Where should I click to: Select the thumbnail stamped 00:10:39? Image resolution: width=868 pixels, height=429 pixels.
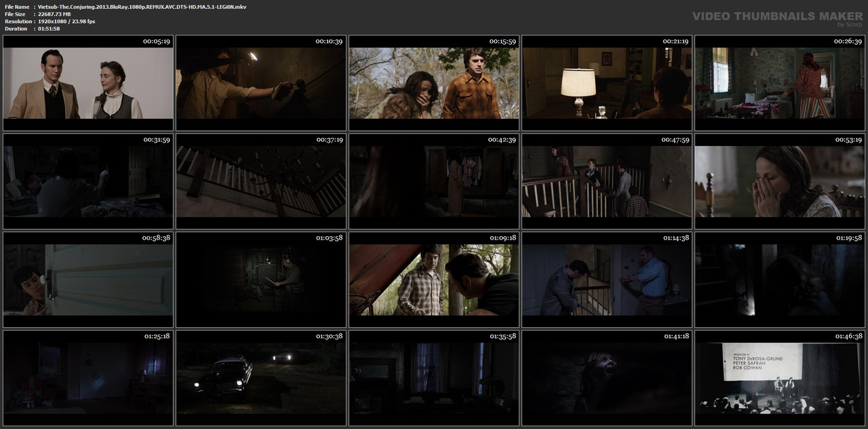pos(261,83)
